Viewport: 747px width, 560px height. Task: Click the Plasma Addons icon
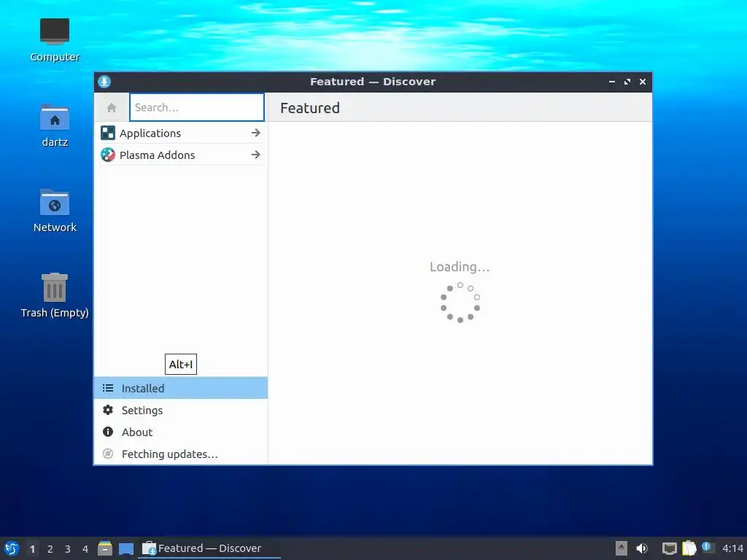108,155
